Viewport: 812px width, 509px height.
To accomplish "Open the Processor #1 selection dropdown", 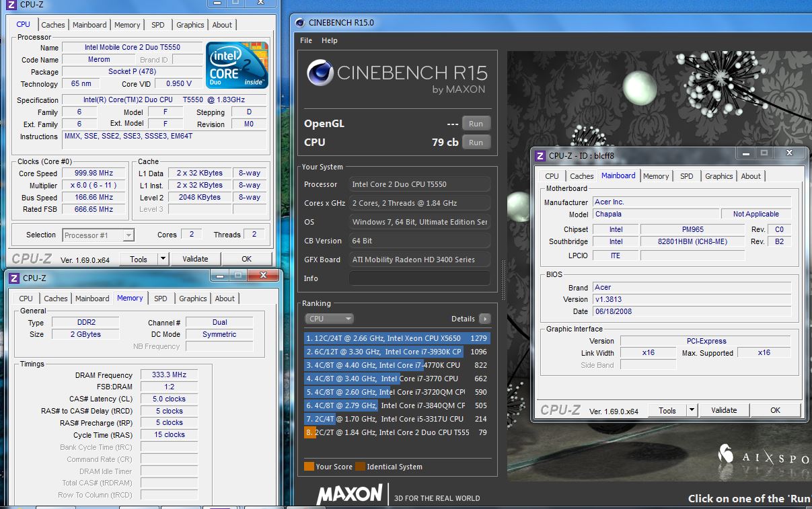I will point(98,235).
